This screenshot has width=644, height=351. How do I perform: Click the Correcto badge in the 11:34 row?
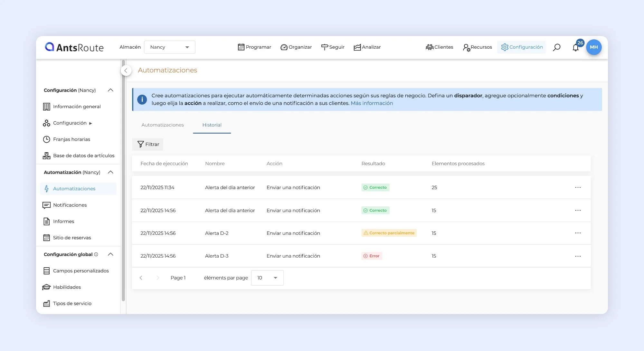pos(375,187)
